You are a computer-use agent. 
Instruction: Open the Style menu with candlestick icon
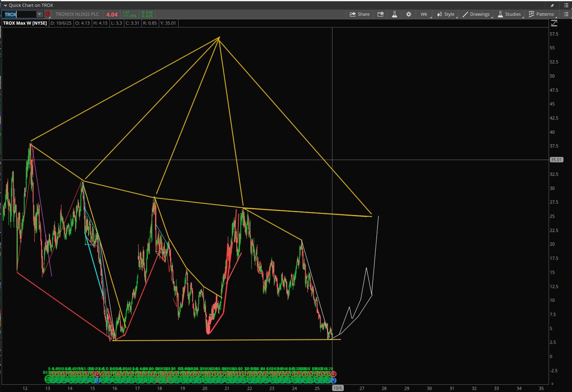(446, 14)
